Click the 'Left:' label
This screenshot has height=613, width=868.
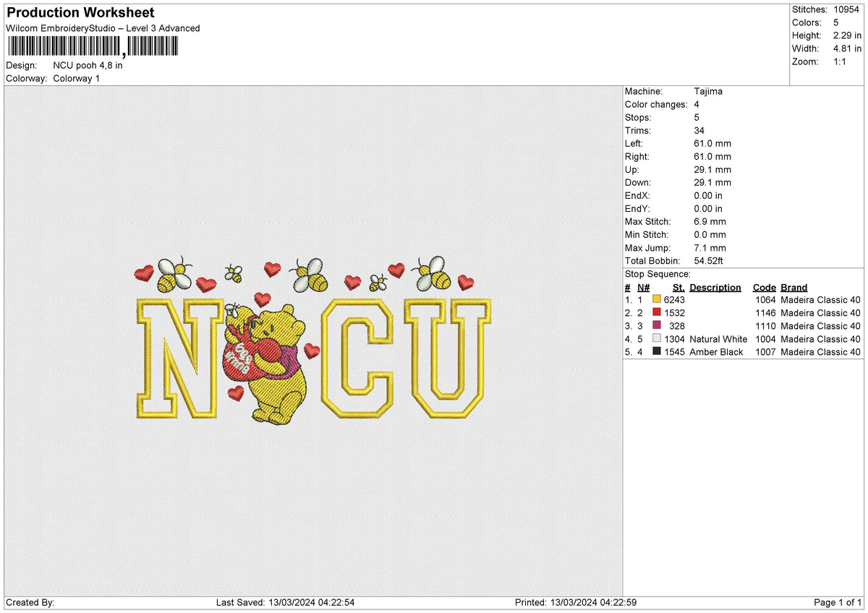point(634,143)
